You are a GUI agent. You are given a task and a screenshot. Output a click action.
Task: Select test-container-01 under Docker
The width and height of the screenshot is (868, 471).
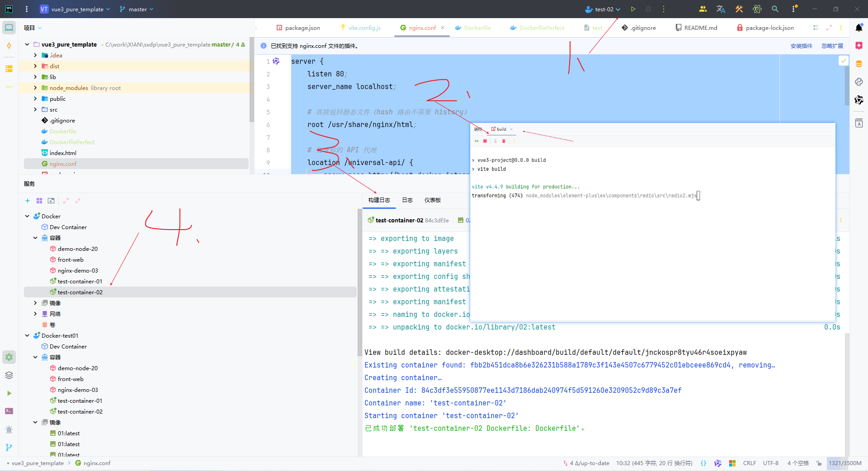[x=80, y=281]
